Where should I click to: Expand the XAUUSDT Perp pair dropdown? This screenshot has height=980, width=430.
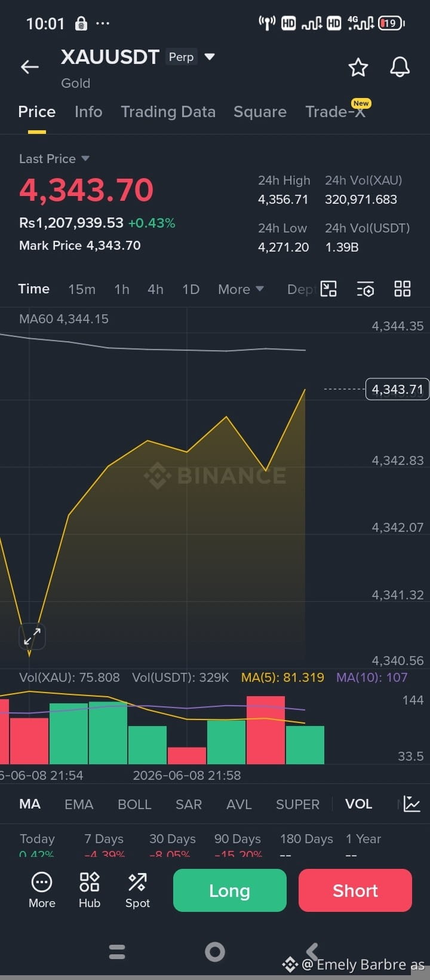pyautogui.click(x=210, y=57)
